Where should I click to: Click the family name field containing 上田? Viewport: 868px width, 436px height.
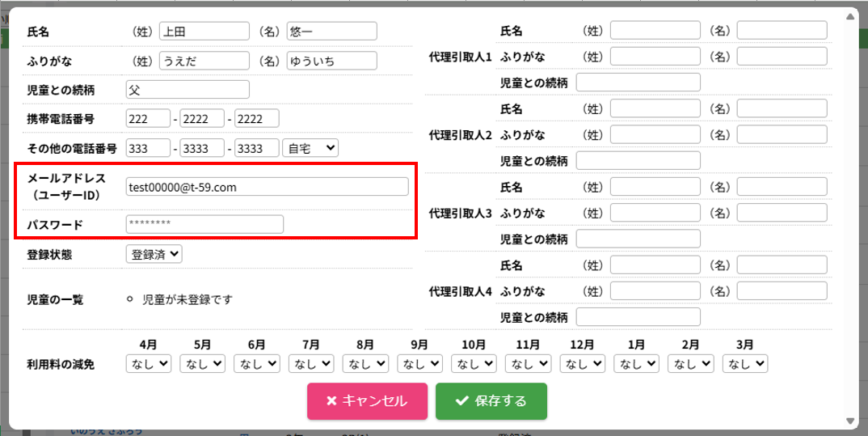204,31
